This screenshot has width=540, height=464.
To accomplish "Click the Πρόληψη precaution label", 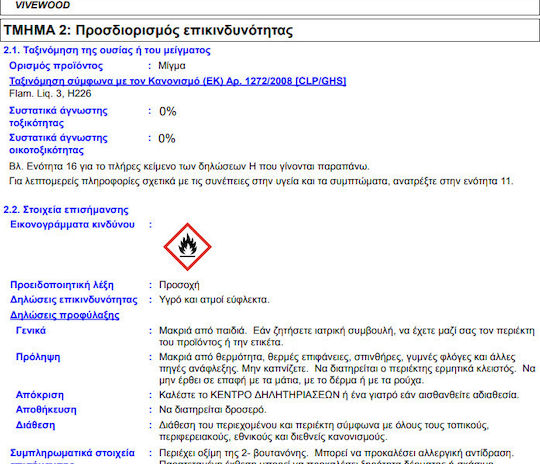I will tap(38, 357).
